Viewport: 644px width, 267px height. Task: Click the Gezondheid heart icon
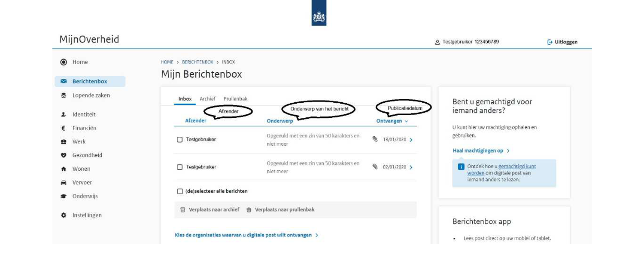coord(64,155)
